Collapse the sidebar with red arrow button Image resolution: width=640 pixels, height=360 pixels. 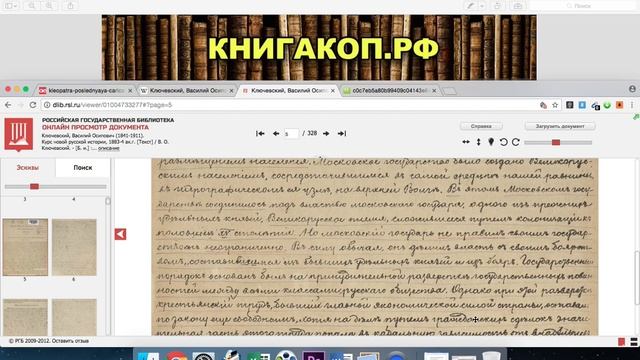[120, 234]
